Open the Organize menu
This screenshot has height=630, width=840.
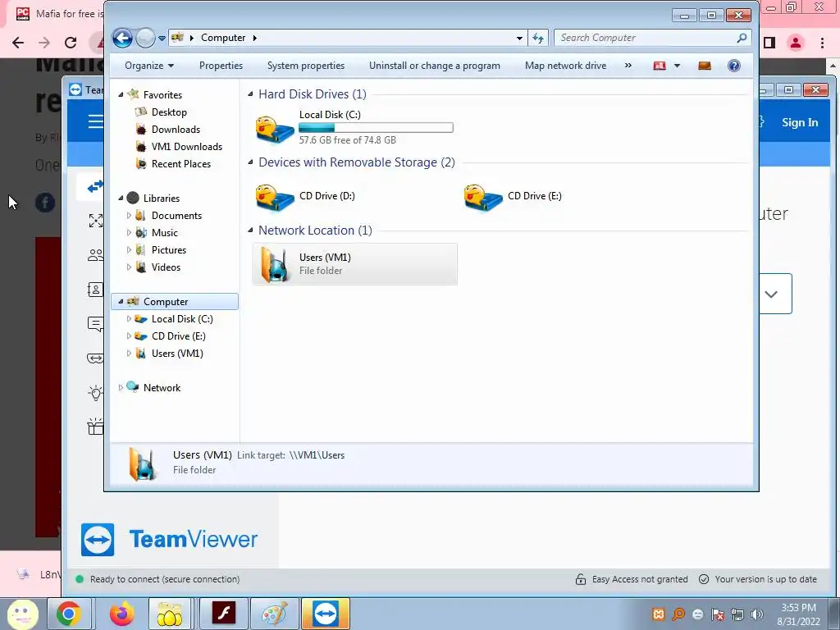[x=149, y=66]
